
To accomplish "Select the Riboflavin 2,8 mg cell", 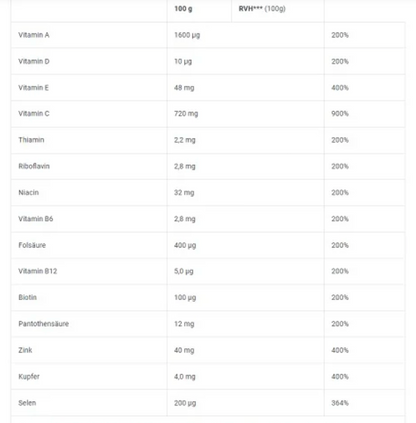I will [185, 167].
